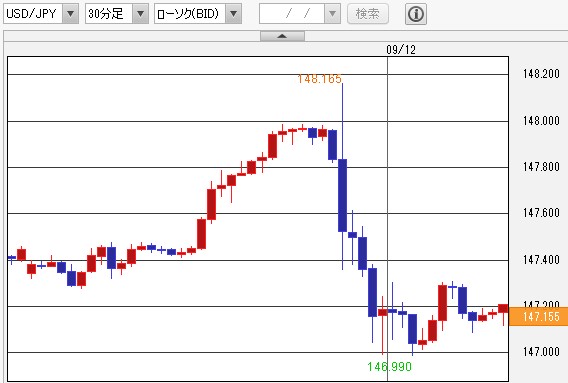Viewport: 568px width, 383px height.
Task: Open the info icon button
Action: 415,14
